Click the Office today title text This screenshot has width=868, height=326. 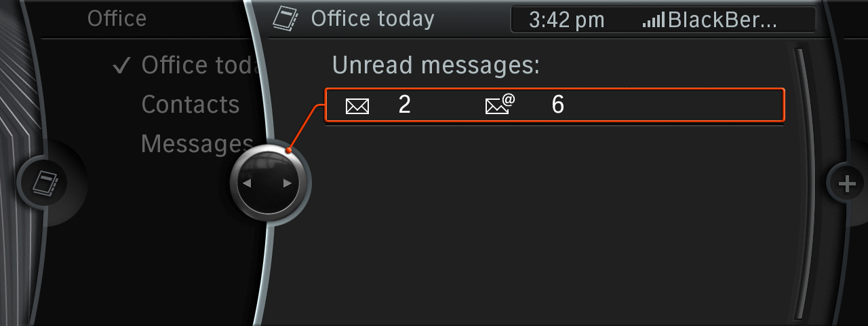372,19
